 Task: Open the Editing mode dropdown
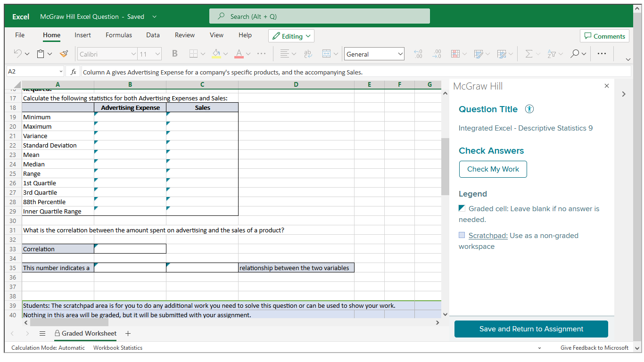point(291,35)
